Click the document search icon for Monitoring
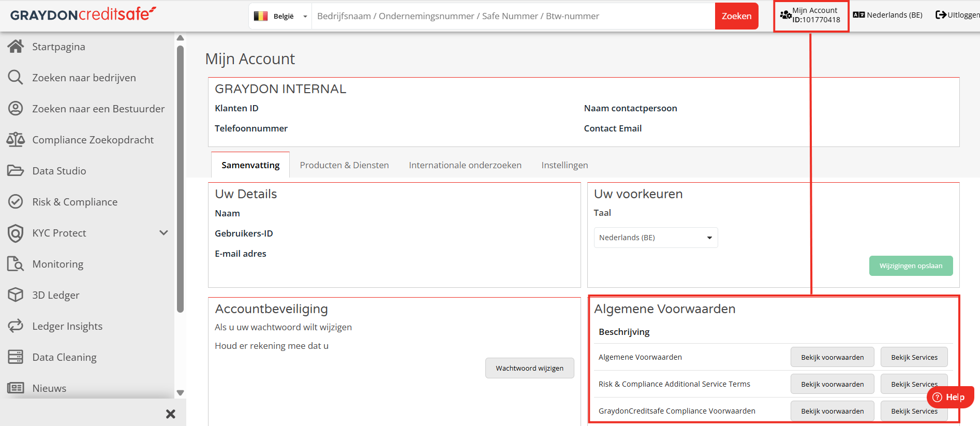 click(16, 264)
